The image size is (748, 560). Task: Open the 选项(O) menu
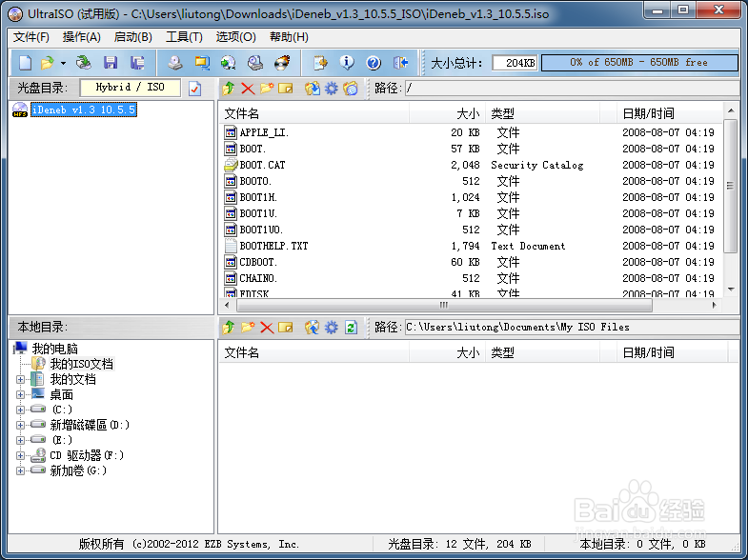[x=235, y=37]
